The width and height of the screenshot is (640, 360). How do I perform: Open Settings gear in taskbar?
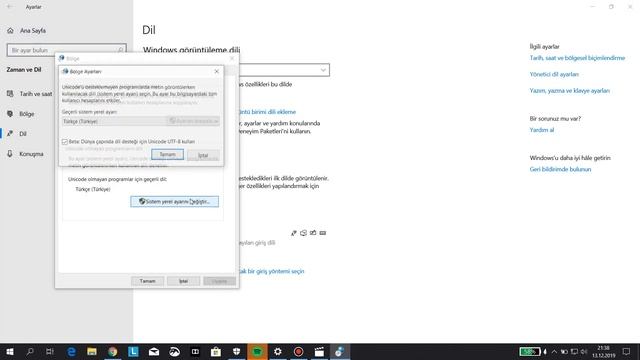[x=278, y=351]
